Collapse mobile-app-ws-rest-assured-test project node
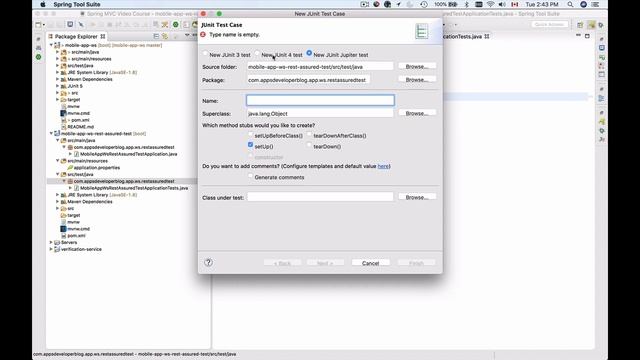Viewport: 640px width, 360px height. [51, 133]
